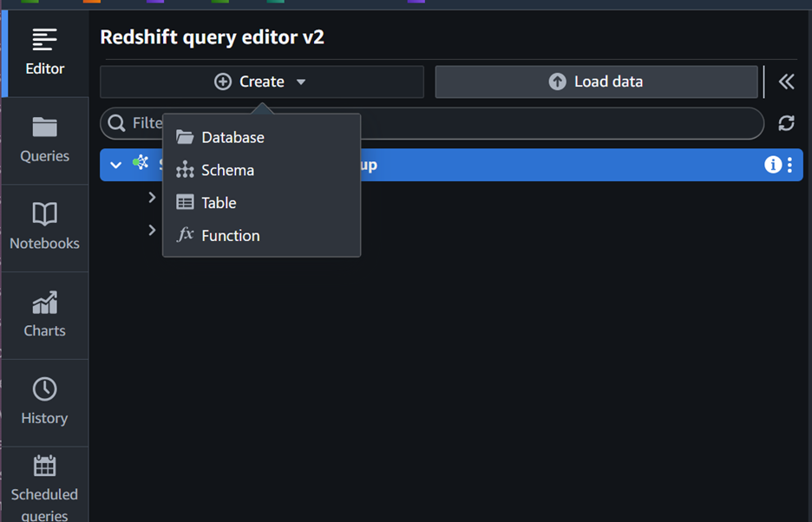Screen dimensions: 812x522
Task: Go to Notebooks in the sidebar
Action: click(44, 226)
